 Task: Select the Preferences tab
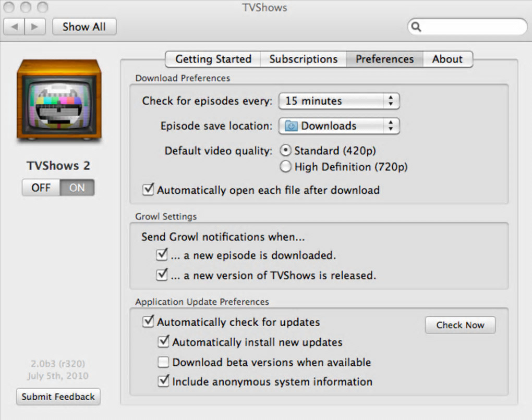click(384, 59)
